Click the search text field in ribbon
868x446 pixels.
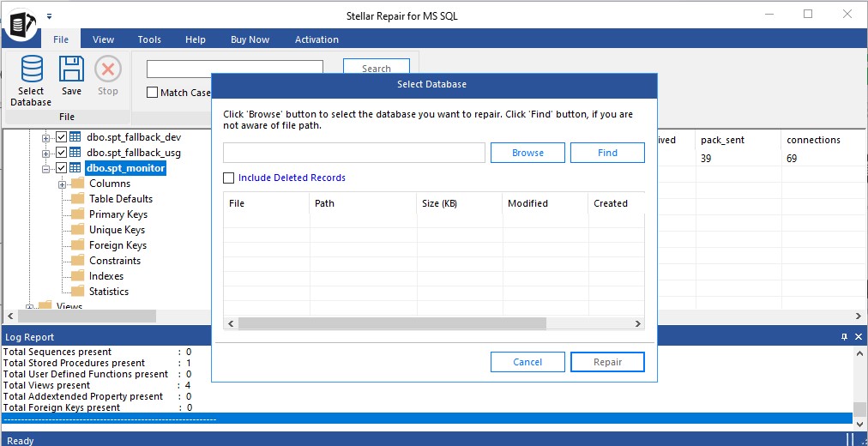(235, 69)
